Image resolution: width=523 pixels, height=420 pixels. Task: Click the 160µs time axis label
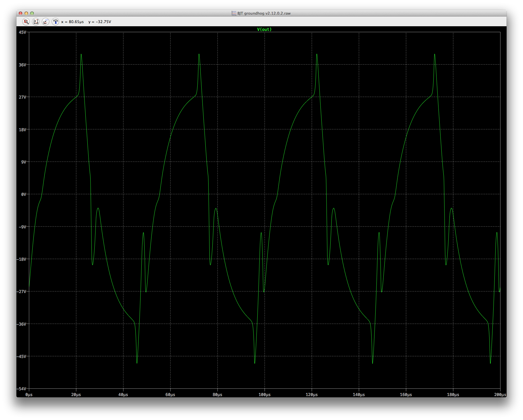[406, 395]
